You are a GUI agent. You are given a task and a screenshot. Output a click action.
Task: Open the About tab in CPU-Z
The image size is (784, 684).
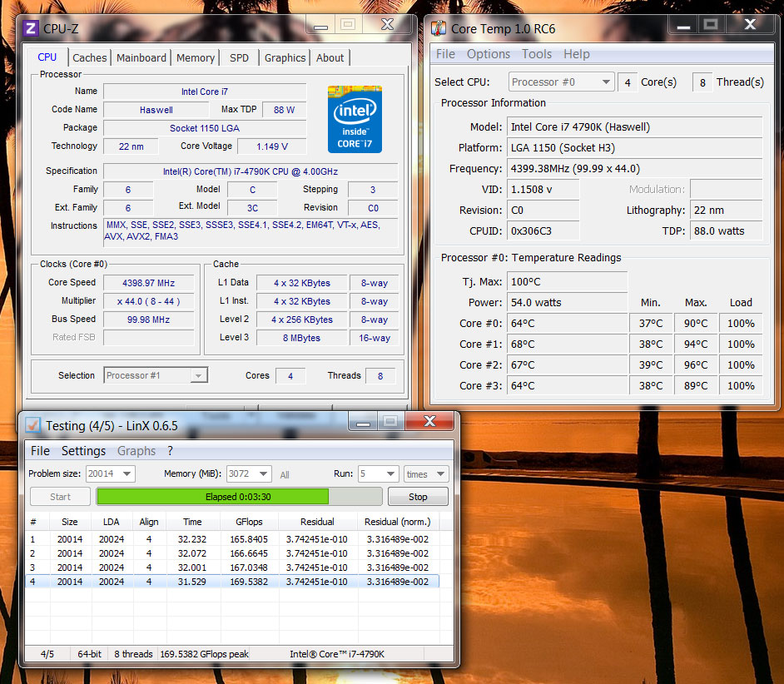[x=330, y=57]
